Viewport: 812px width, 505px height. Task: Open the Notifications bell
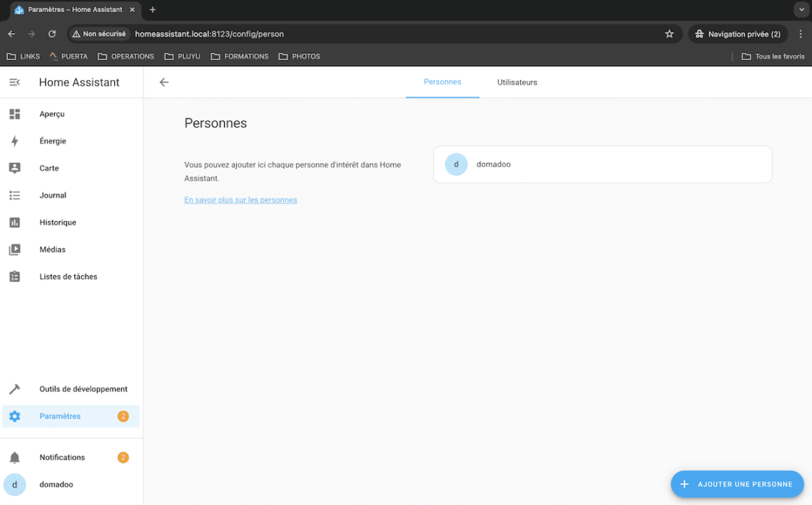tap(15, 457)
